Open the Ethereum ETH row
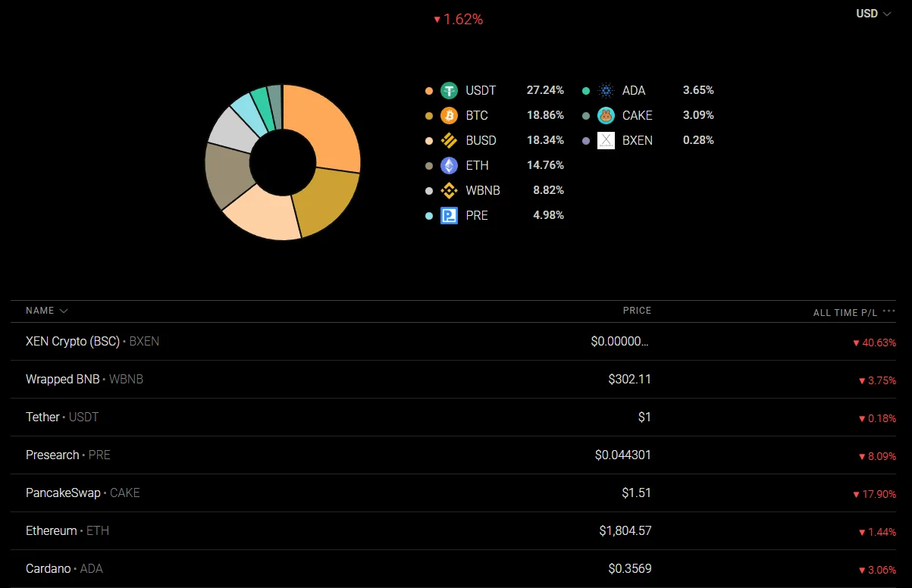The width and height of the screenshot is (912, 588). 453,531
